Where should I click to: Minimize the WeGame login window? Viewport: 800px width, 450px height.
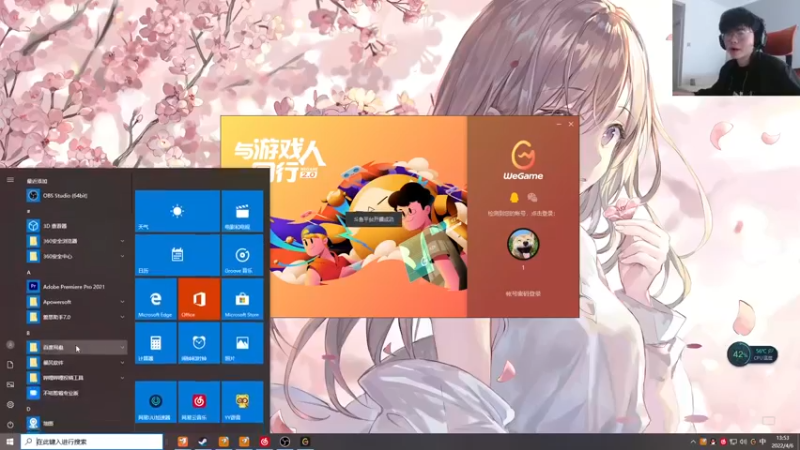pos(559,124)
